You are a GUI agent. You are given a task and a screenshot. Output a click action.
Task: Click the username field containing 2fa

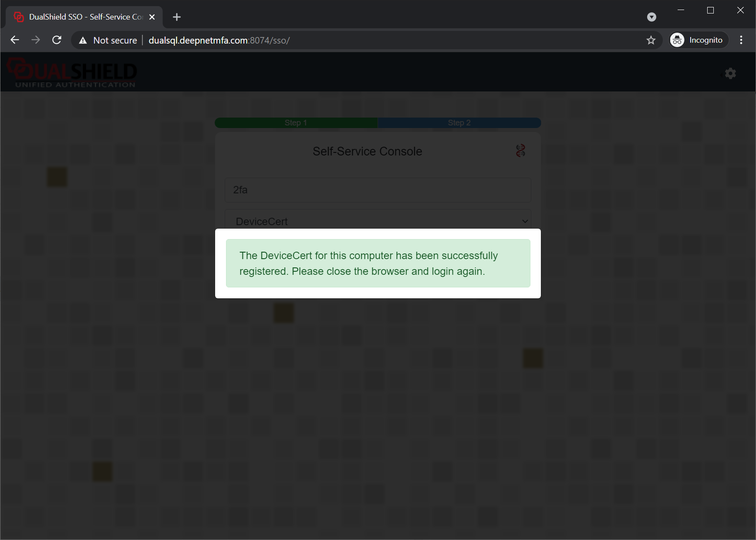coord(378,190)
